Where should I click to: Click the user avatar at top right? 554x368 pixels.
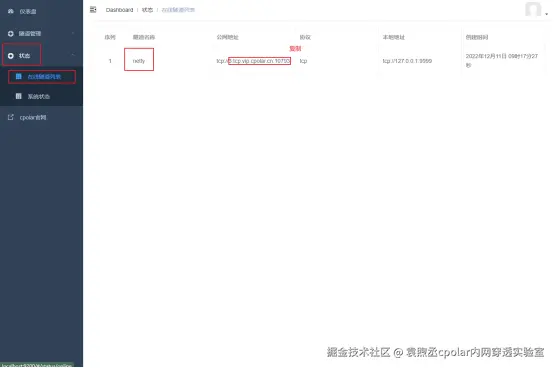(533, 9)
